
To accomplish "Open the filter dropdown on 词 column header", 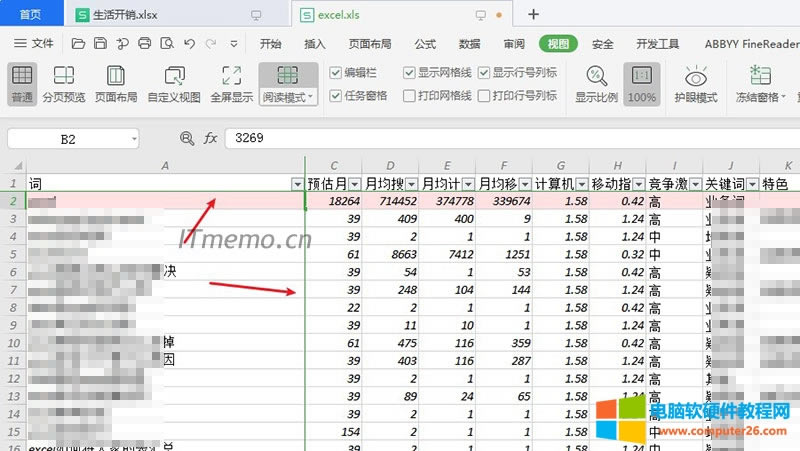I will pyautogui.click(x=296, y=184).
